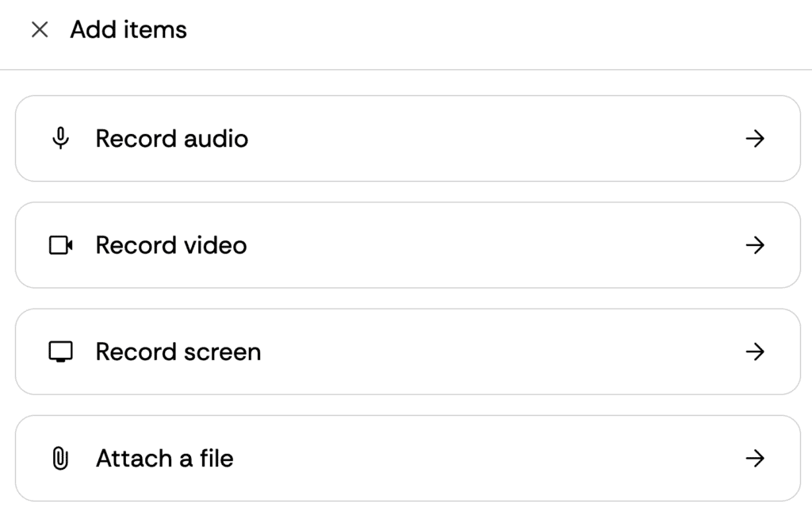The width and height of the screenshot is (812, 511).
Task: Click blank space inside Attach a file card
Action: (x=476, y=458)
